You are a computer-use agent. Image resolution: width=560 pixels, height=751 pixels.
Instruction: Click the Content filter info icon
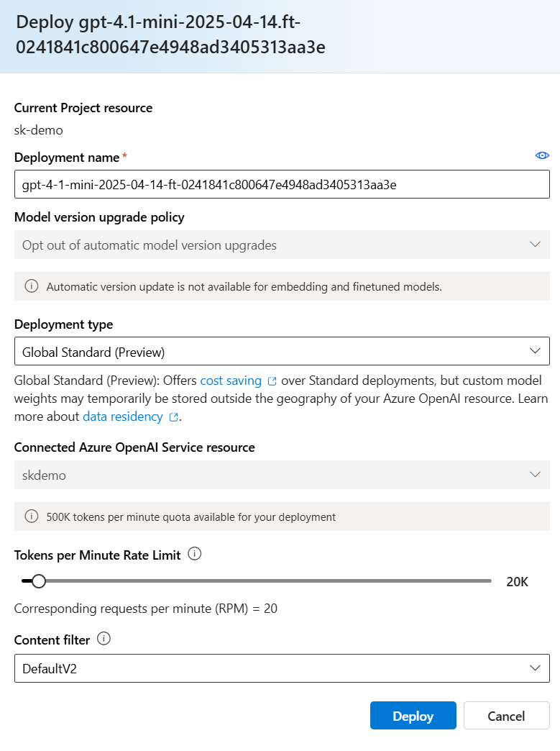click(x=104, y=639)
